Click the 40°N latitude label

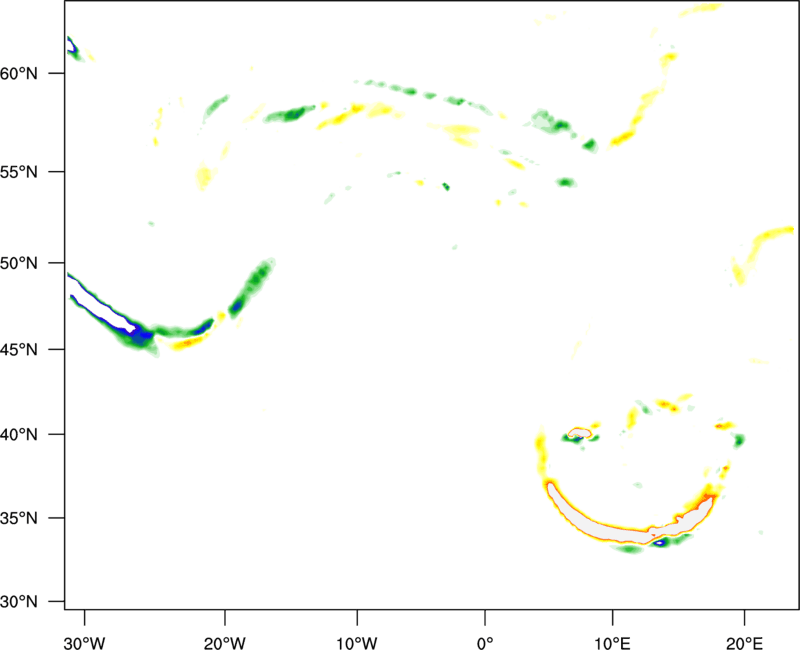click(19, 435)
